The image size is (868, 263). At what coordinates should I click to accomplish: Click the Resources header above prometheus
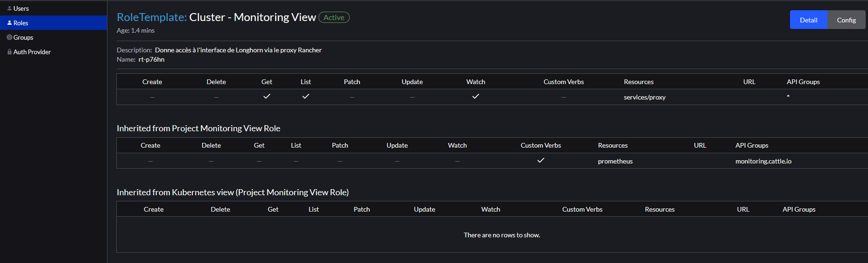click(x=613, y=145)
